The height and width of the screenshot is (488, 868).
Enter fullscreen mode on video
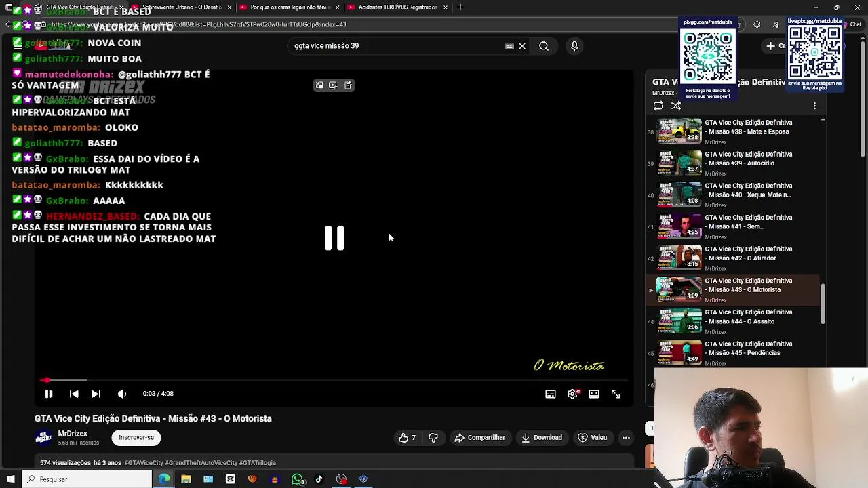(616, 394)
